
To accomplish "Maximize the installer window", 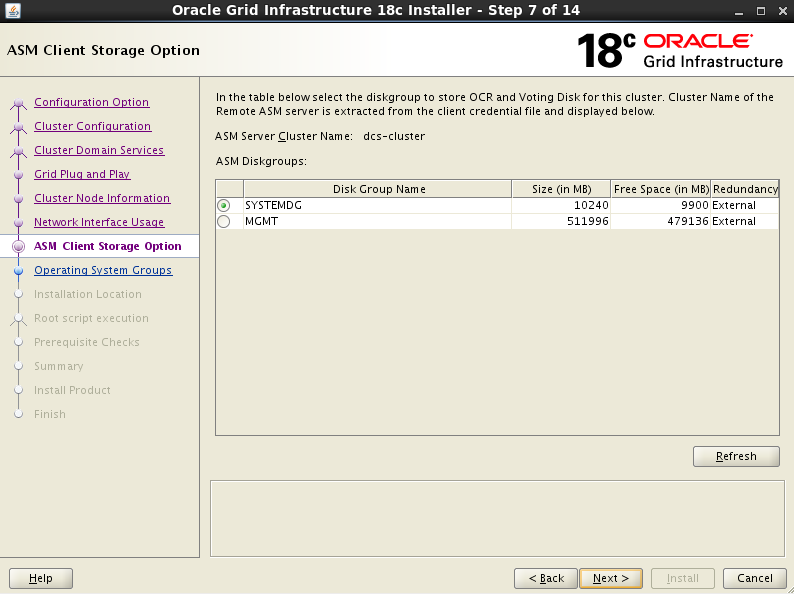I will (761, 11).
